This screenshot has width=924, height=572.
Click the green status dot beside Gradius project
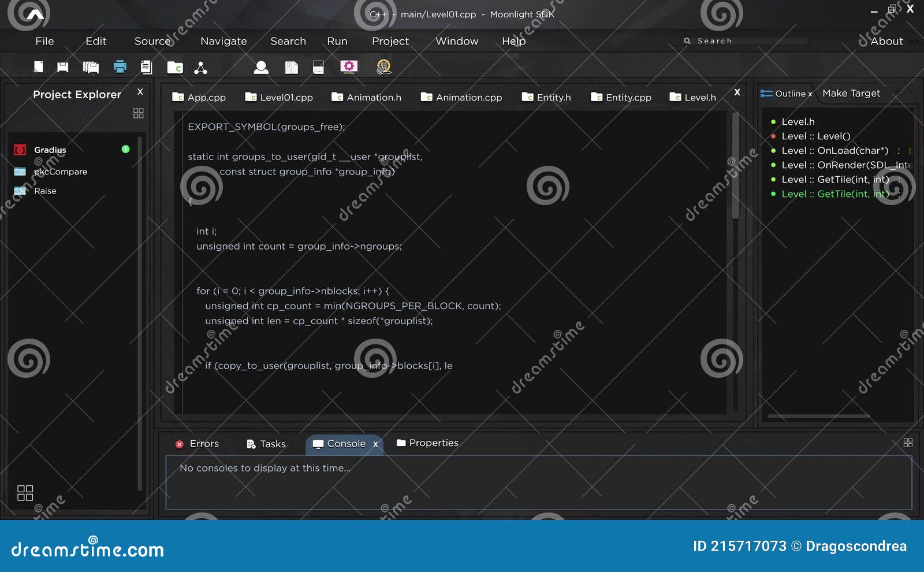pyautogui.click(x=124, y=148)
